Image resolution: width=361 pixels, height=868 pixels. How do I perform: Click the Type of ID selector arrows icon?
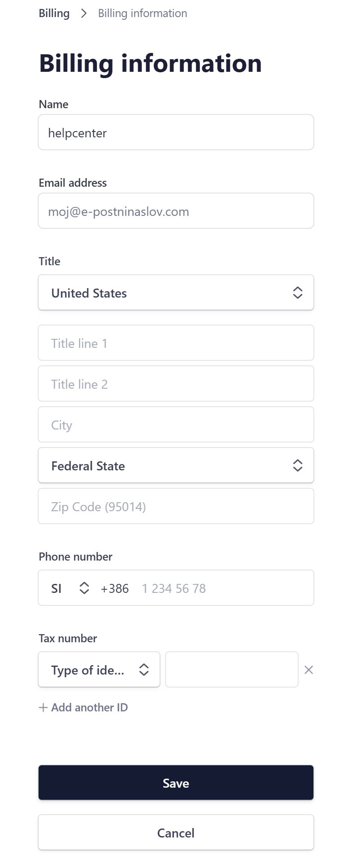(x=144, y=670)
